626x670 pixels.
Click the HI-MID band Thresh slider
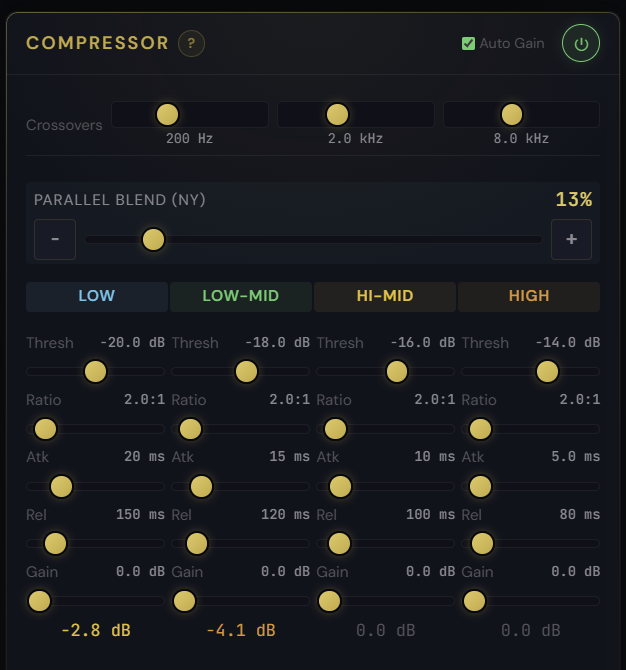385,371
